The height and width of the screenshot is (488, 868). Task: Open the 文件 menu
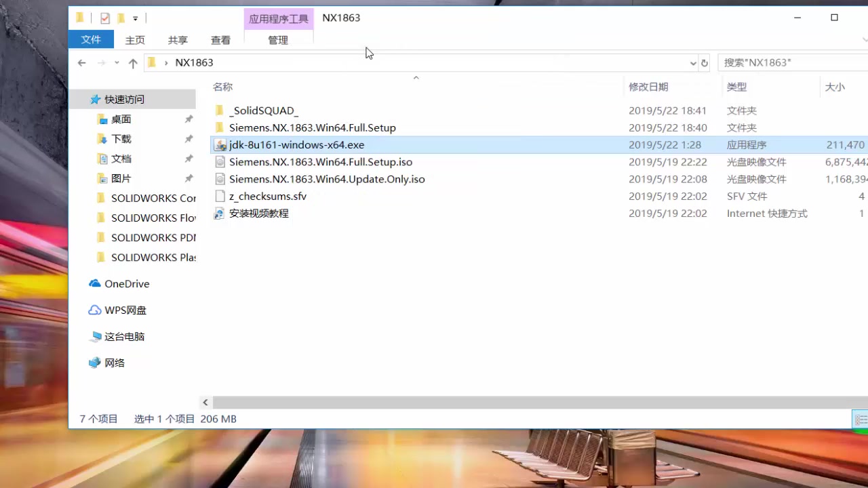pyautogui.click(x=91, y=40)
